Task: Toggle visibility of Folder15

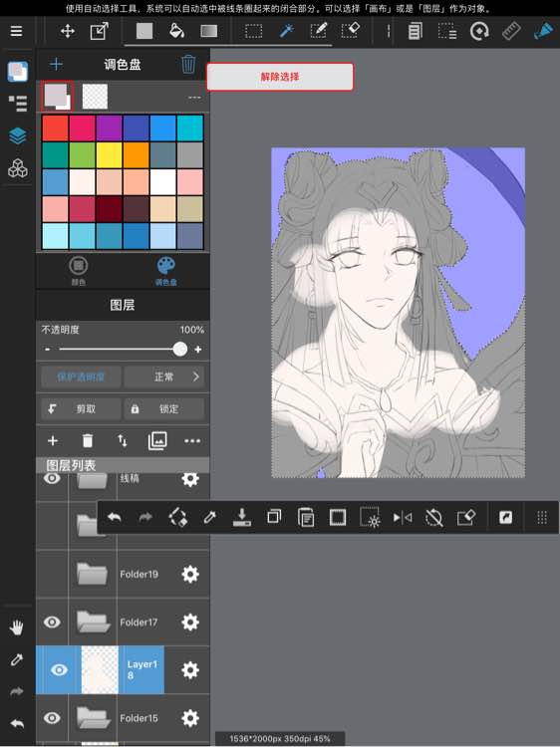Action: pyautogui.click(x=52, y=718)
